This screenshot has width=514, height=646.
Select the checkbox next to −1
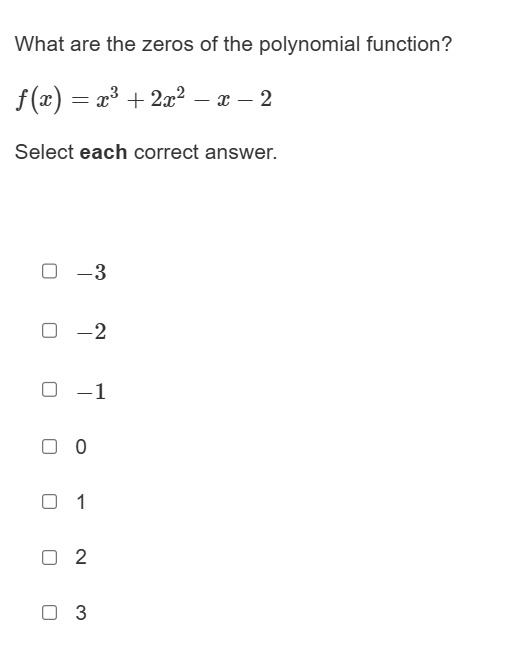(49, 389)
